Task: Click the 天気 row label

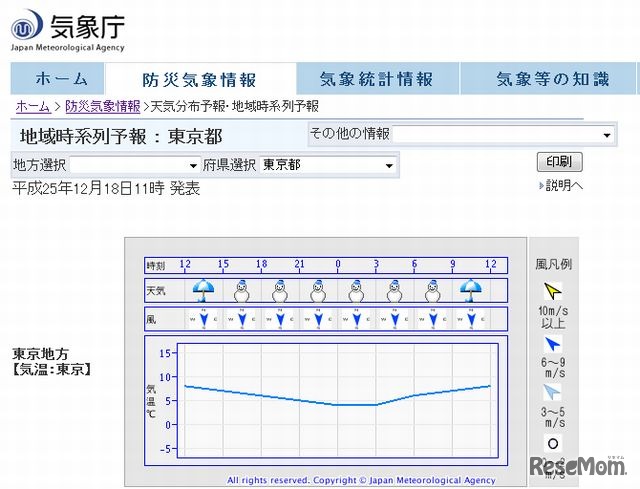Action: click(x=156, y=291)
